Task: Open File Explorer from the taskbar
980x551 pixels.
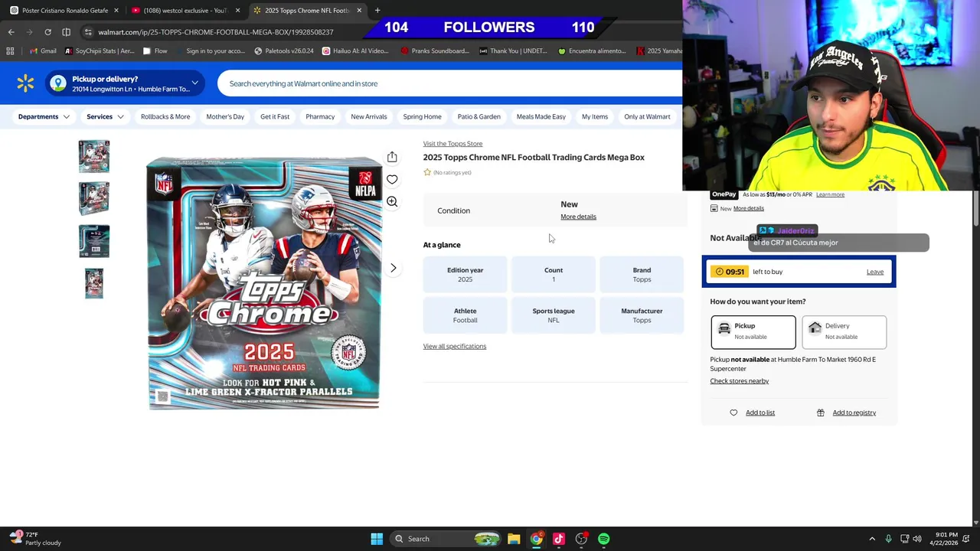Action: (514, 539)
